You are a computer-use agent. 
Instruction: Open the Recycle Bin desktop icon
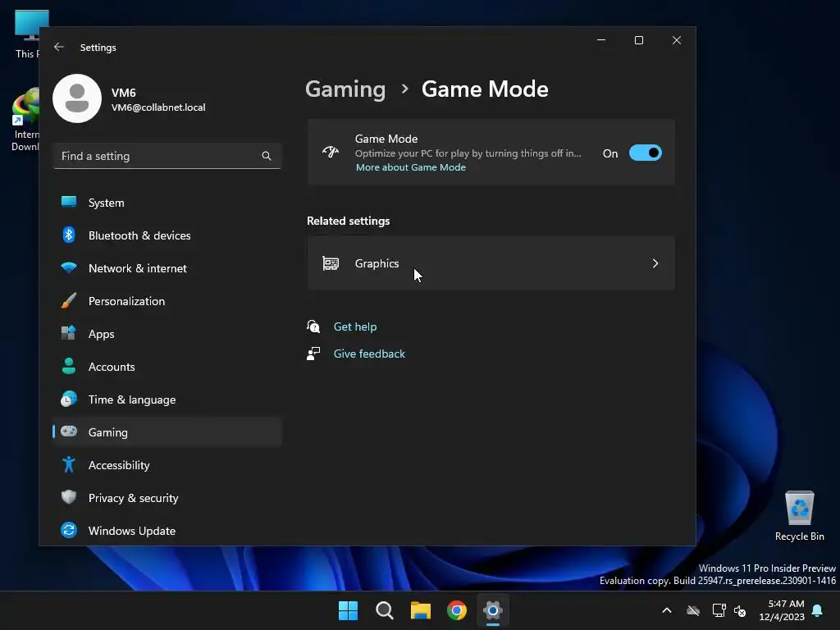(x=799, y=517)
